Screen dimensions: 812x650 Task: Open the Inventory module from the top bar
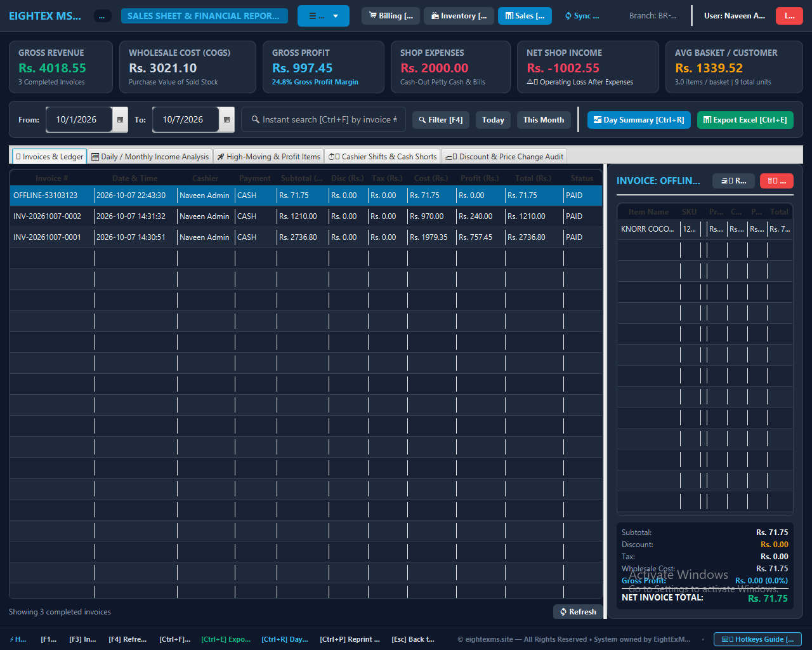pyautogui.click(x=459, y=16)
